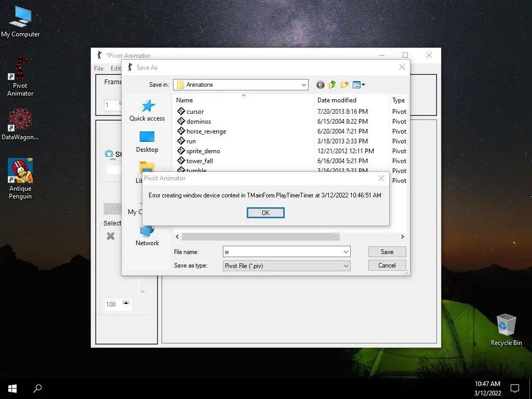Click the scroll right arrow in file list
The height and width of the screenshot is (399, 532).
coord(403,236)
